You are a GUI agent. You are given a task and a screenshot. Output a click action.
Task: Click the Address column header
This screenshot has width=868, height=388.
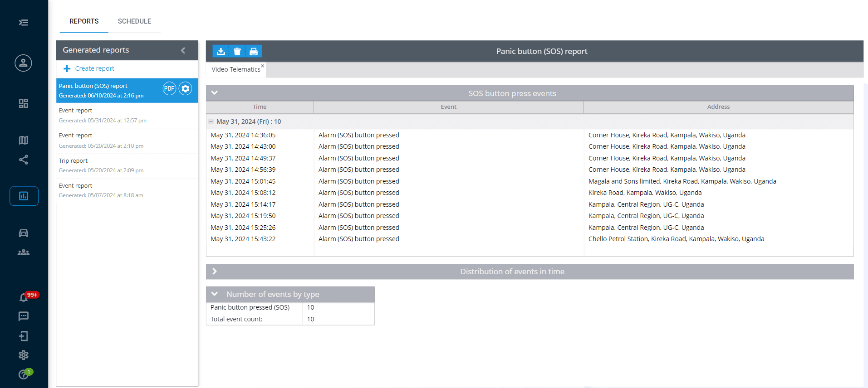719,107
